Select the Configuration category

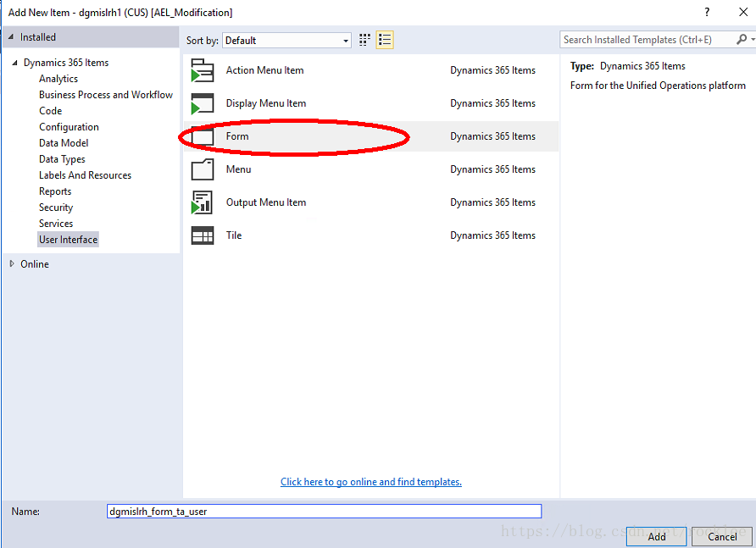(69, 127)
